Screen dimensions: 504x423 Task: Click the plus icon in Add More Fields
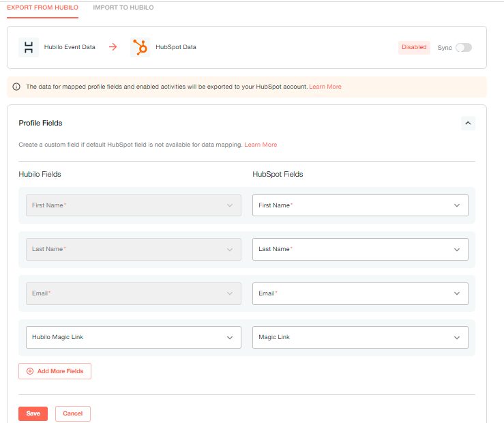(30, 371)
